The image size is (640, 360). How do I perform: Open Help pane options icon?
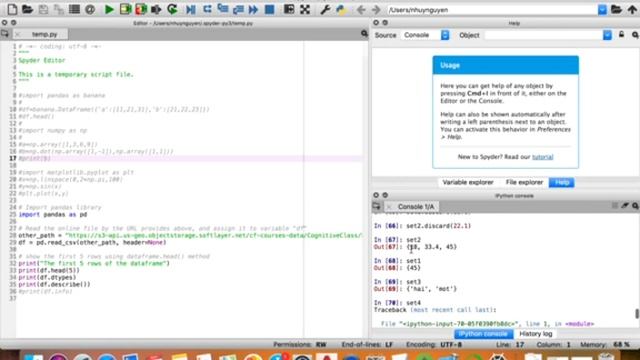(635, 35)
